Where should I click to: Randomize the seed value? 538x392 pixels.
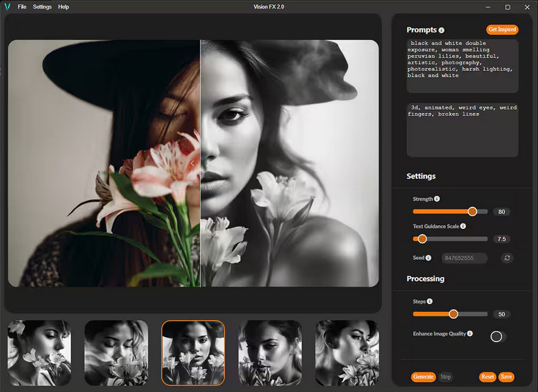pos(506,258)
